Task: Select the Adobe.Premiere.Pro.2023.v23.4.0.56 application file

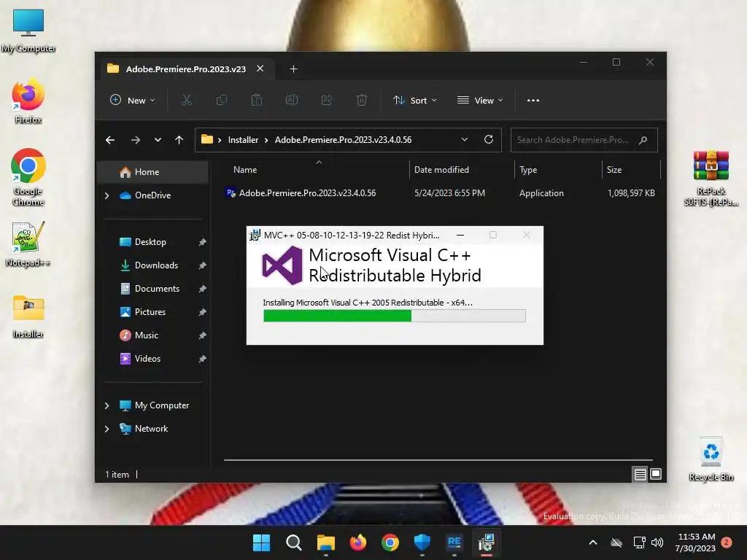Action: point(439,193)
